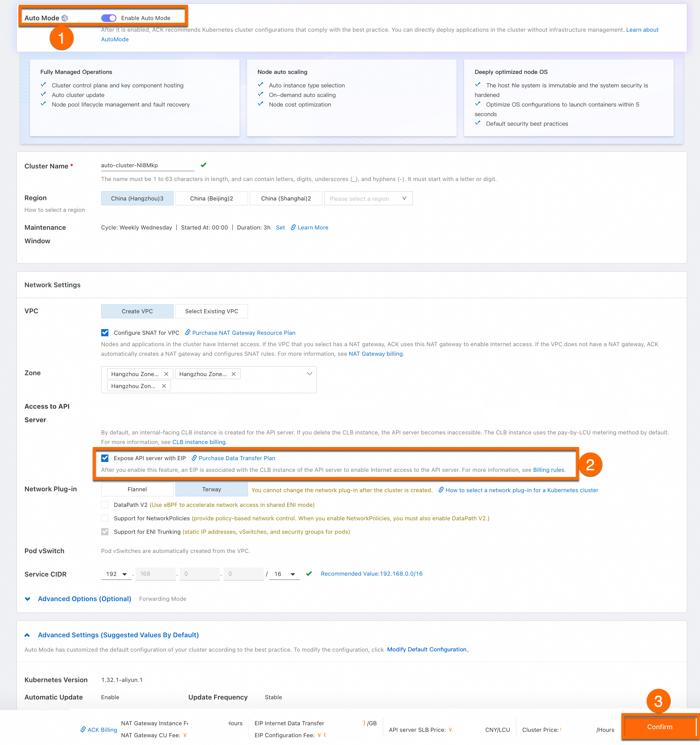Enable DataPath V2 checkbox
Screen dimensions: 700x745
[x=105, y=504]
